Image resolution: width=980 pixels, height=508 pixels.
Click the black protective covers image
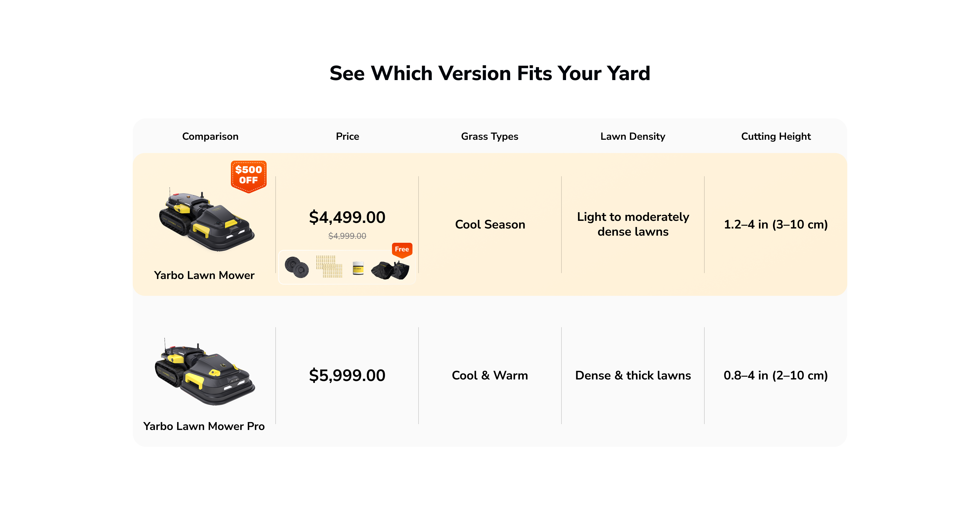pyautogui.click(x=390, y=270)
